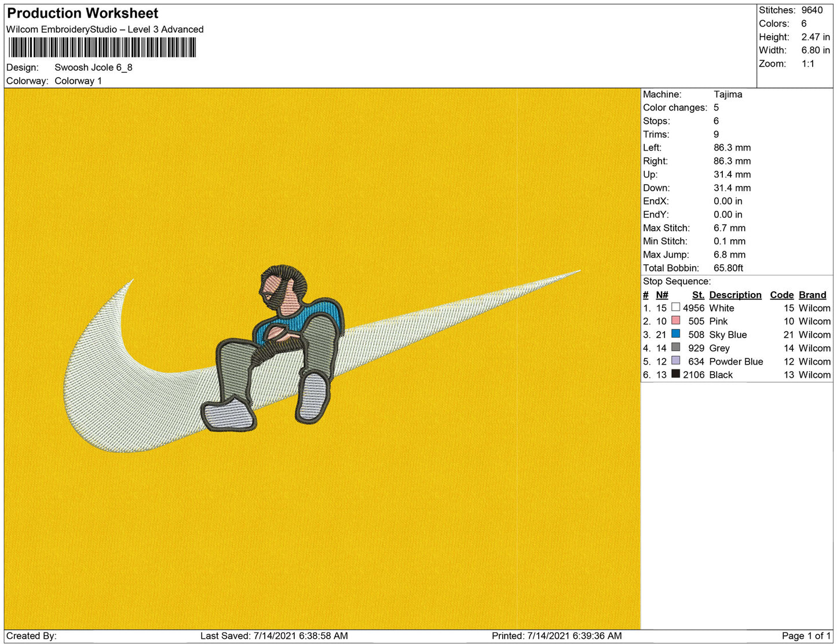Select the "Page 1 of 1" footer text
This screenshot has width=837, height=644.
coord(806,636)
